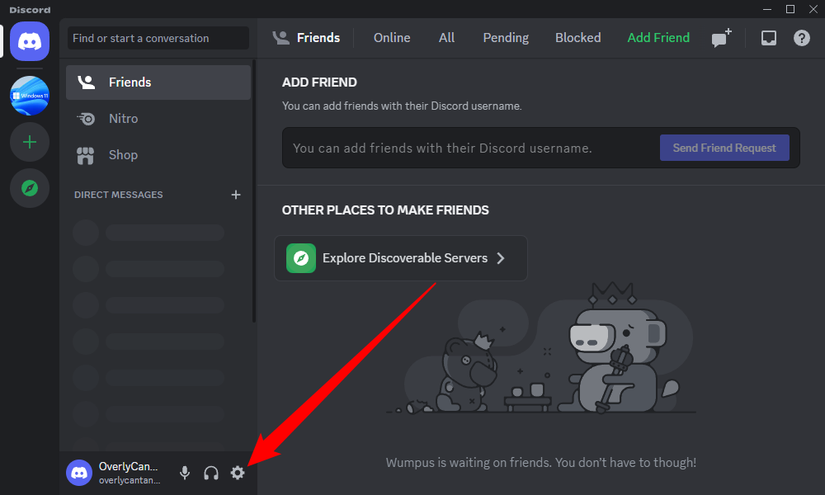This screenshot has width=825, height=495.
Task: Click the sidebar scrollbar
Action: pyautogui.click(x=254, y=192)
